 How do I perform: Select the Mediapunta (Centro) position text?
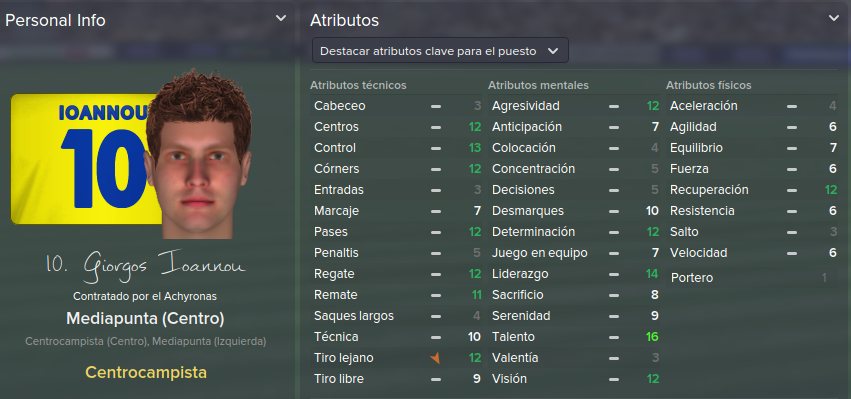point(145,319)
